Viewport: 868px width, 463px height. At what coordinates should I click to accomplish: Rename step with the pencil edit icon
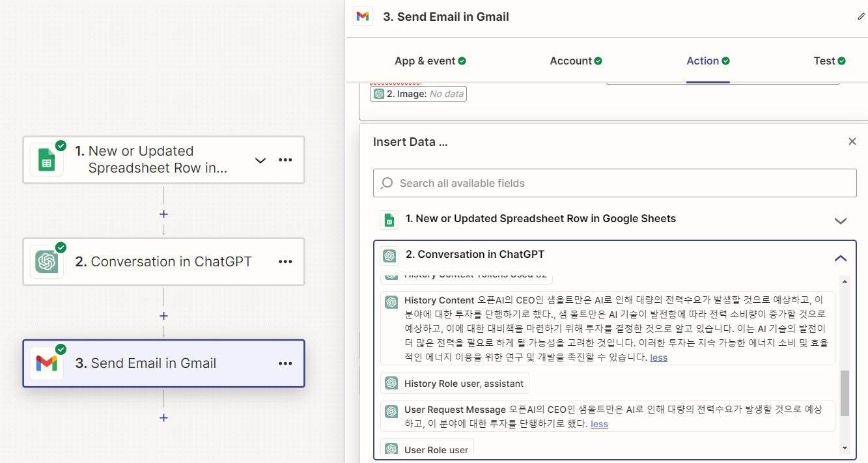coord(861,16)
